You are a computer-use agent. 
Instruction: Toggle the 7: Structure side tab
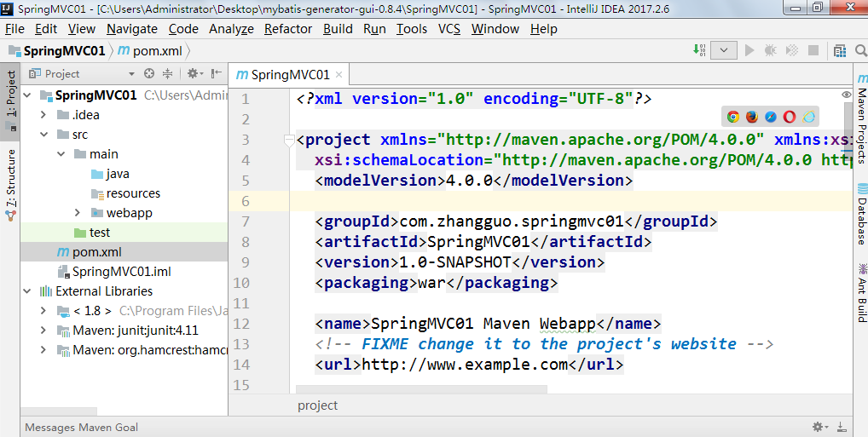click(x=10, y=184)
